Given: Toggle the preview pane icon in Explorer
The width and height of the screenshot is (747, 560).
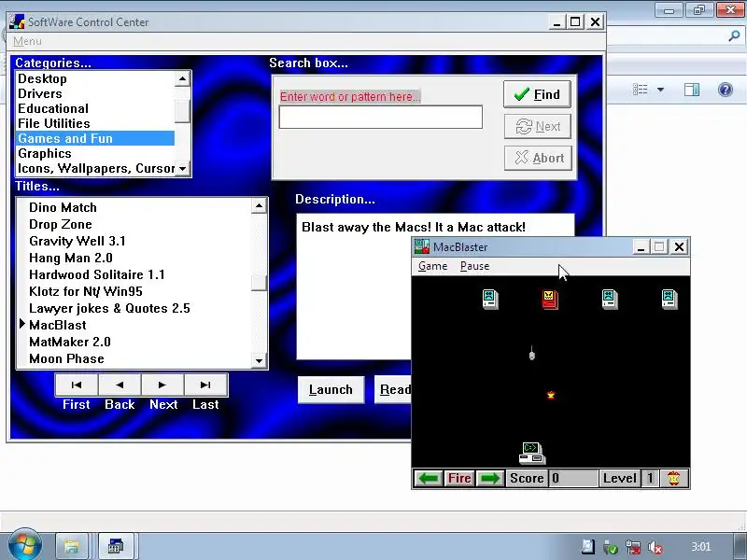Looking at the screenshot, I should pos(692,90).
